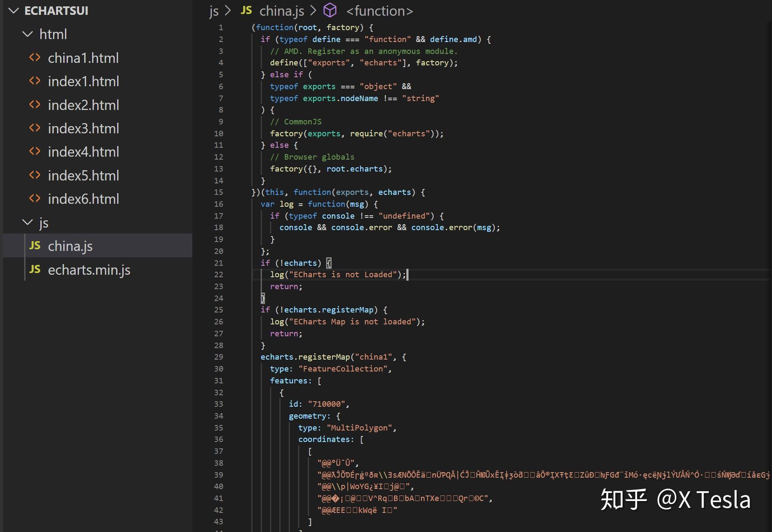Click the HTML icon beside china1.html
The height and width of the screenshot is (532, 772).
click(35, 57)
